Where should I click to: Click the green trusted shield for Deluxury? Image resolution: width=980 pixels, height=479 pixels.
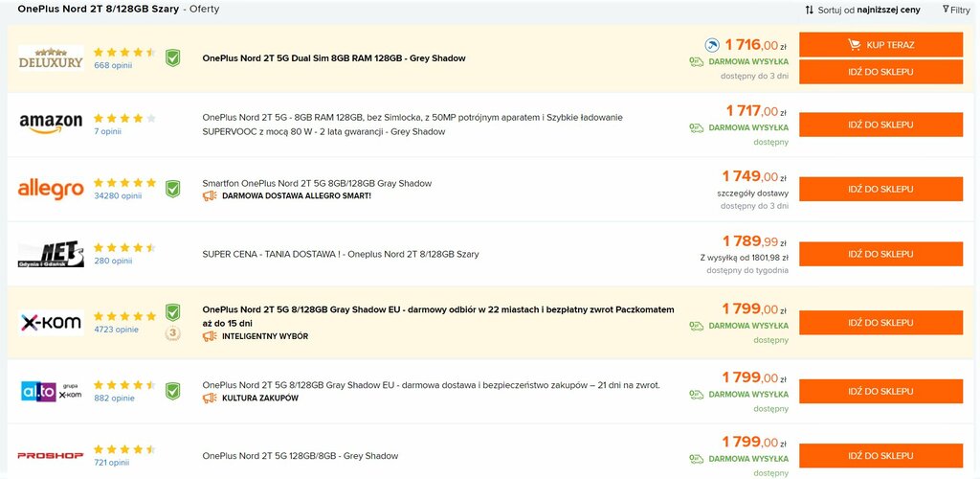pos(172,58)
